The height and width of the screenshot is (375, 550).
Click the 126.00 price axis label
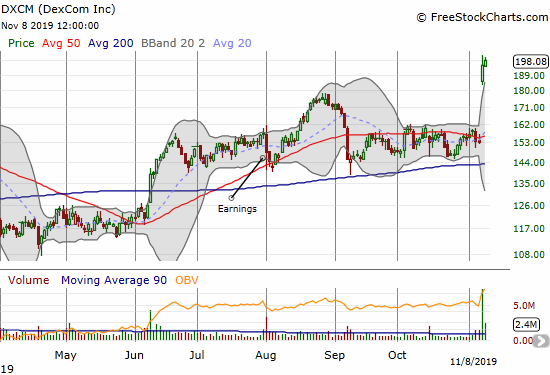(529, 206)
